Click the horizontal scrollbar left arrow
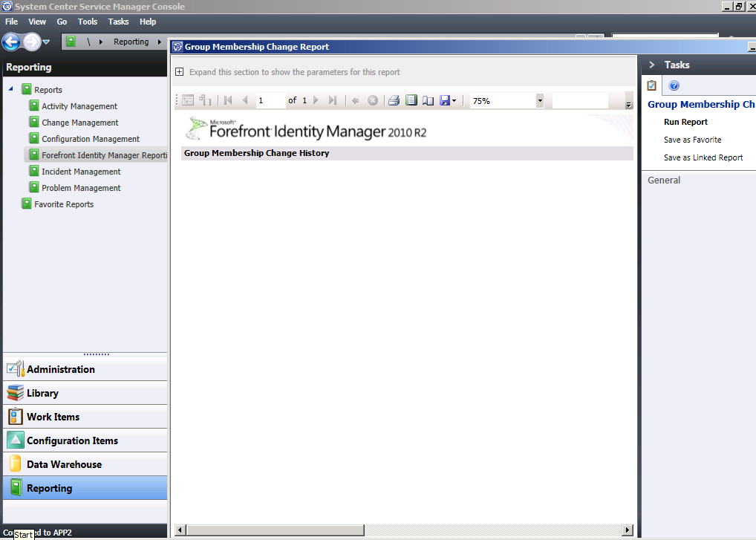The image size is (756, 540). point(180,530)
